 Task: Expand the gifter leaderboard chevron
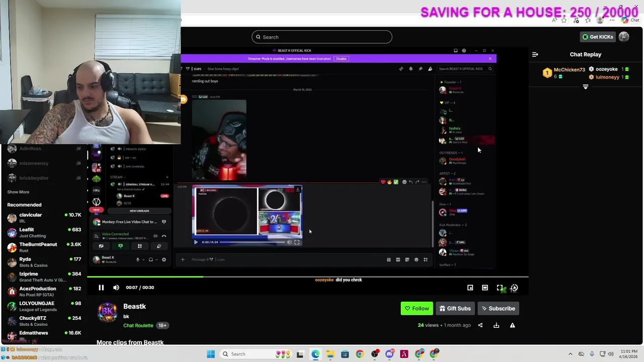(x=585, y=87)
